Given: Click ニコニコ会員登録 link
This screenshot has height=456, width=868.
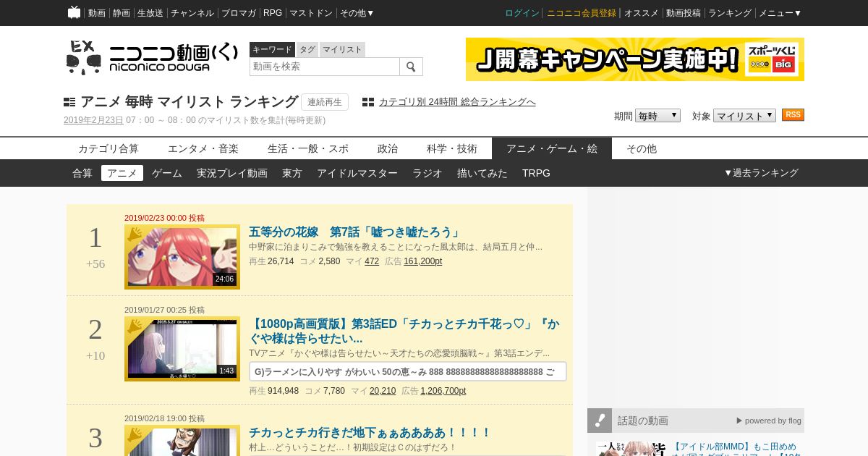Looking at the screenshot, I should pyautogui.click(x=582, y=13).
